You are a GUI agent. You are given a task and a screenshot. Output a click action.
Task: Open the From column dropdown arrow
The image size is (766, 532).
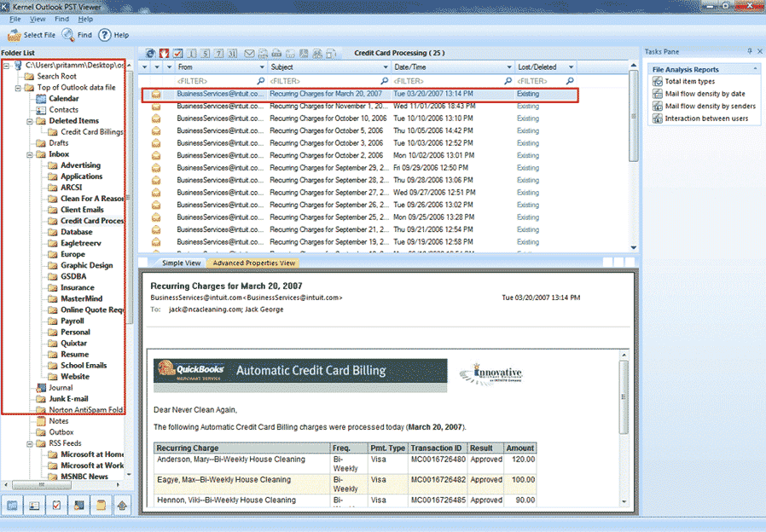pos(262,66)
